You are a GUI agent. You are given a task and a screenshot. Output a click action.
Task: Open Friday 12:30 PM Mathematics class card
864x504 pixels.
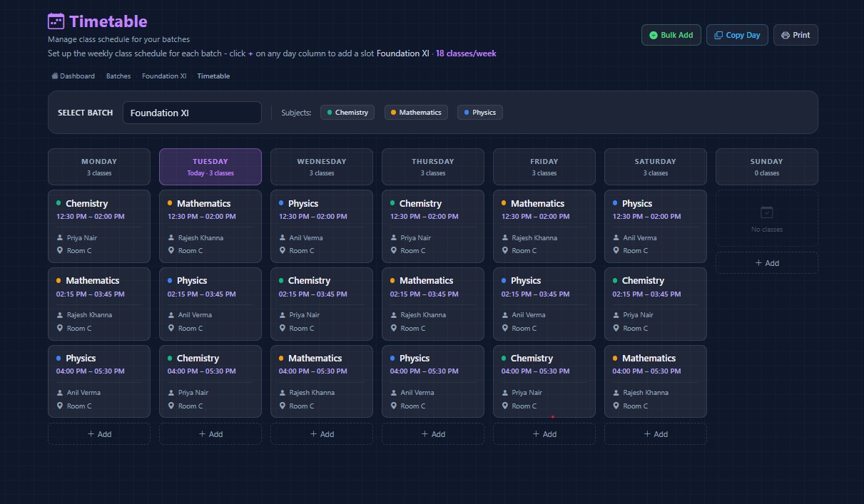tap(544, 227)
